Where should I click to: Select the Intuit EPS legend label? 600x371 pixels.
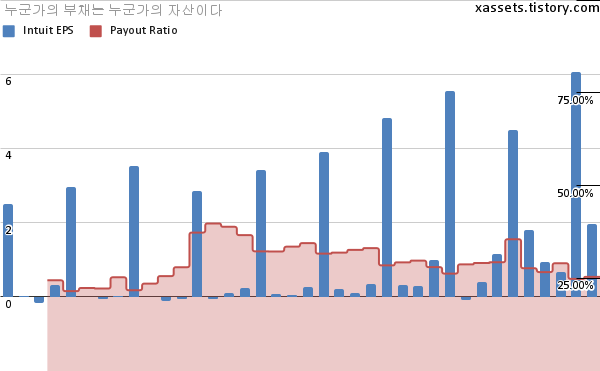[x=48, y=31]
